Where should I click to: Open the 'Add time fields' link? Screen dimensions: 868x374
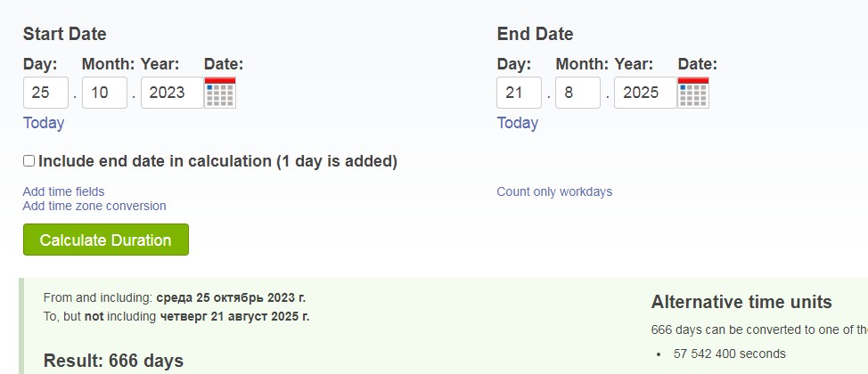(63, 191)
